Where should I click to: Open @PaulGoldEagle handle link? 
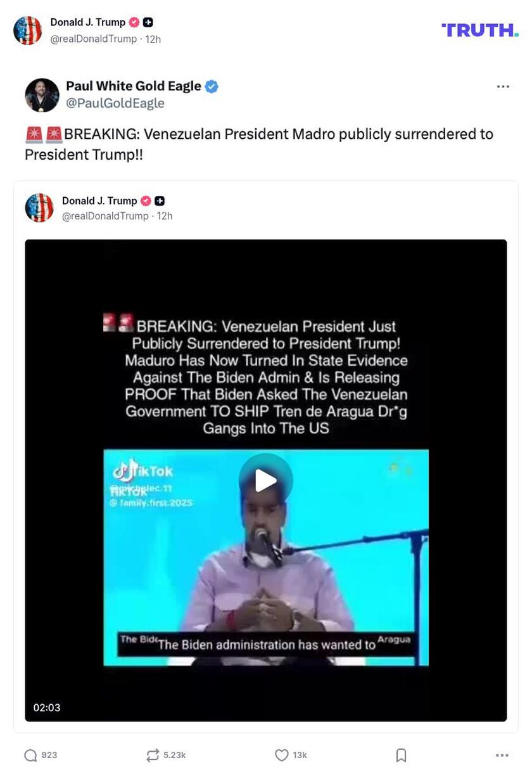pyautogui.click(x=115, y=103)
